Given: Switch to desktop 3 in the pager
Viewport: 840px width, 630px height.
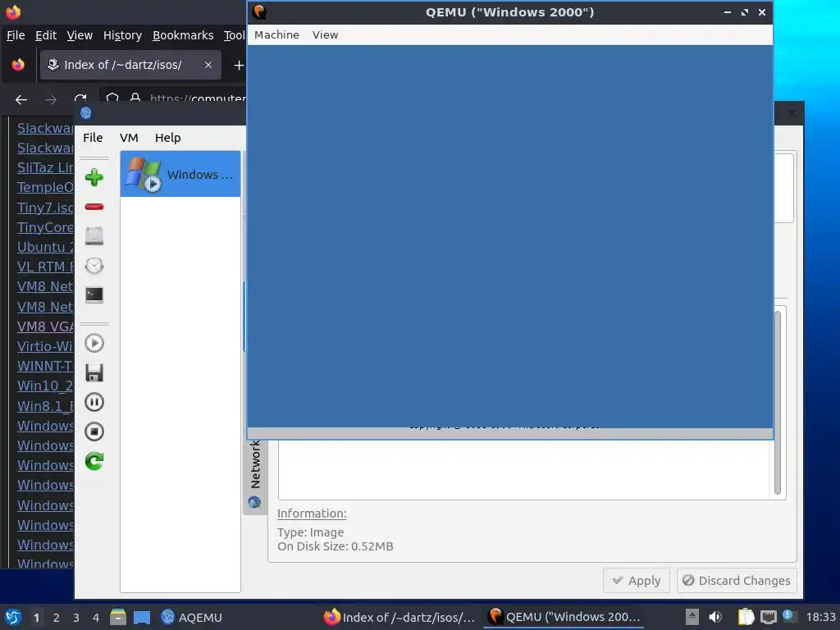Looking at the screenshot, I should [76, 618].
